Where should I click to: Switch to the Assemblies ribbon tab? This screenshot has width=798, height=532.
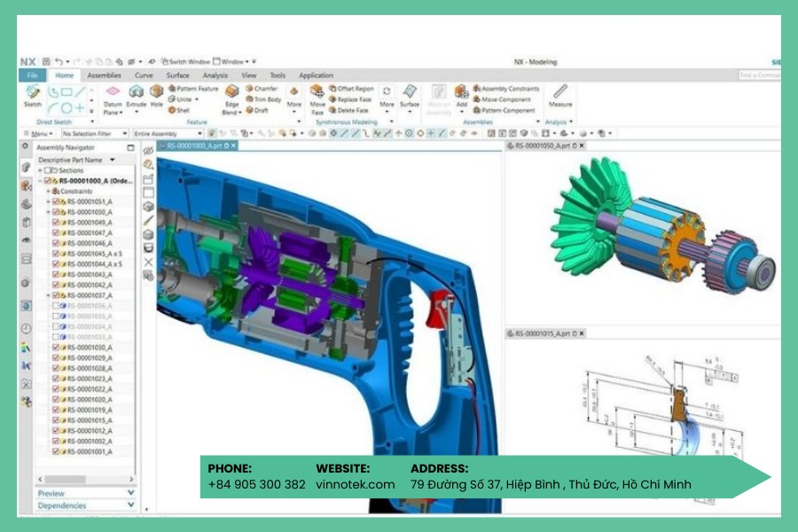104,75
